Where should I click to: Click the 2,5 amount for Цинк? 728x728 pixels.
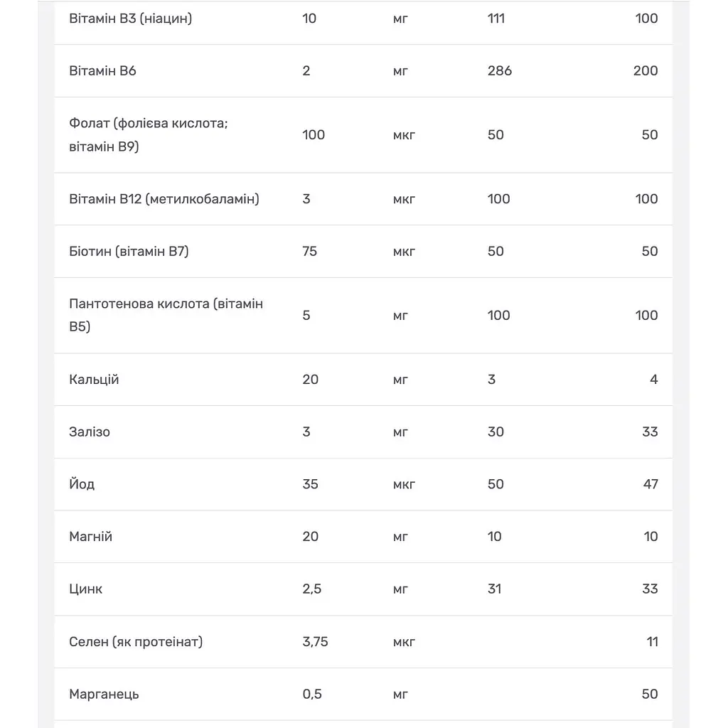click(311, 589)
